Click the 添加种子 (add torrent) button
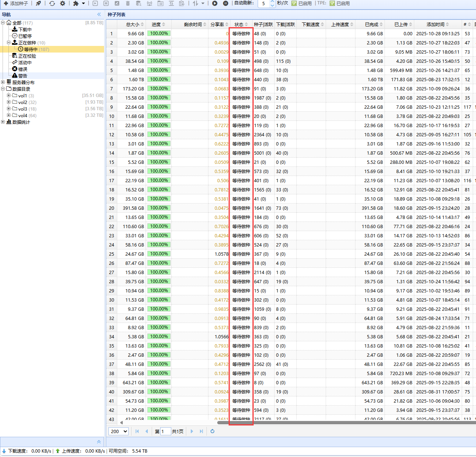 [16, 3]
